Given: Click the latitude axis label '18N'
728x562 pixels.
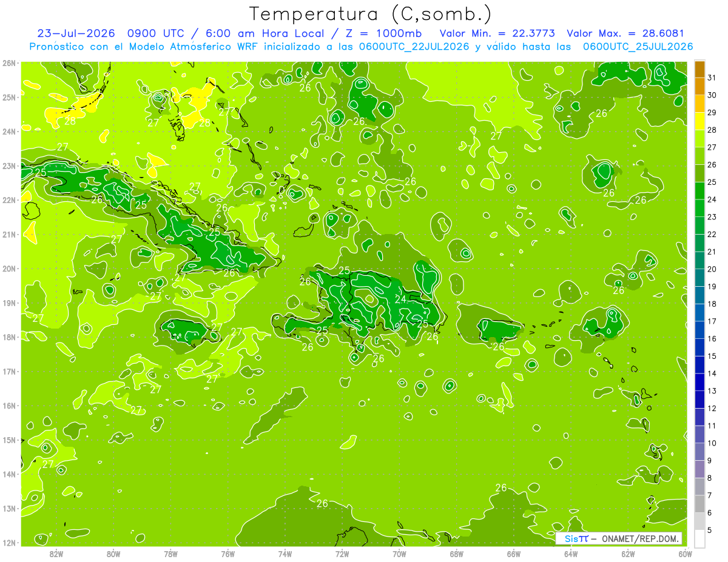Looking at the screenshot, I should point(10,337).
